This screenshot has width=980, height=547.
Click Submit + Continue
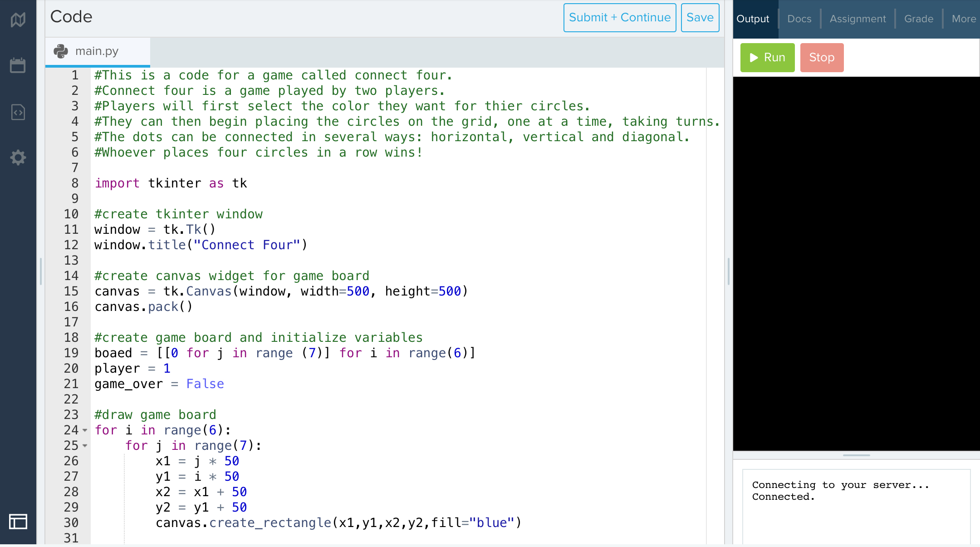619,18
